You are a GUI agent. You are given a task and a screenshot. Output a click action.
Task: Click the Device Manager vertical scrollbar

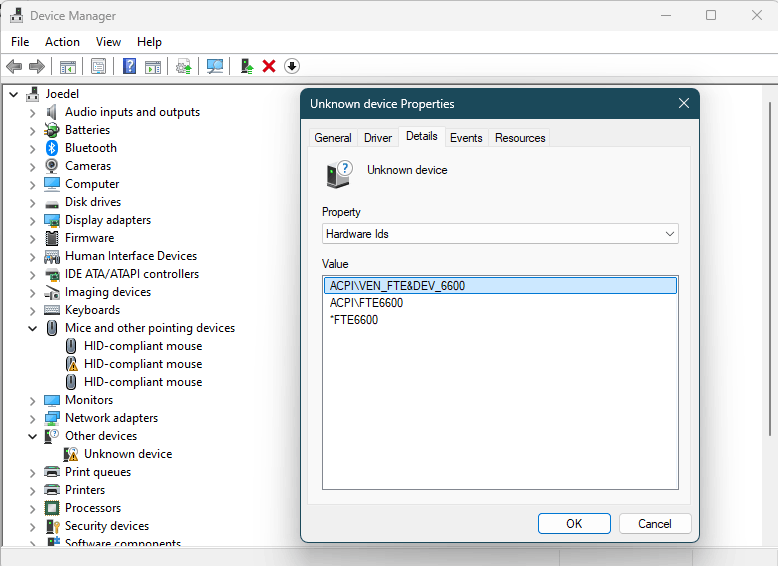pyautogui.click(x=770, y=268)
